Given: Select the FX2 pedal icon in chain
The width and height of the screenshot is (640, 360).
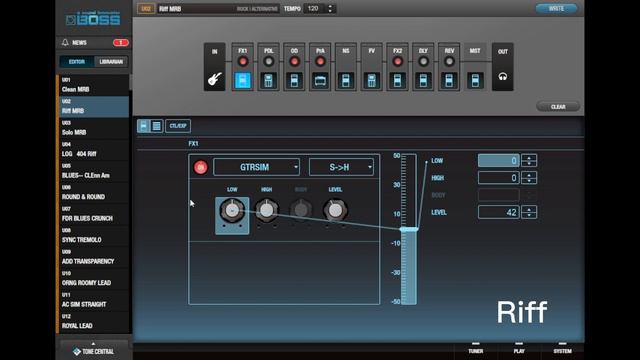Looking at the screenshot, I should pyautogui.click(x=397, y=80).
